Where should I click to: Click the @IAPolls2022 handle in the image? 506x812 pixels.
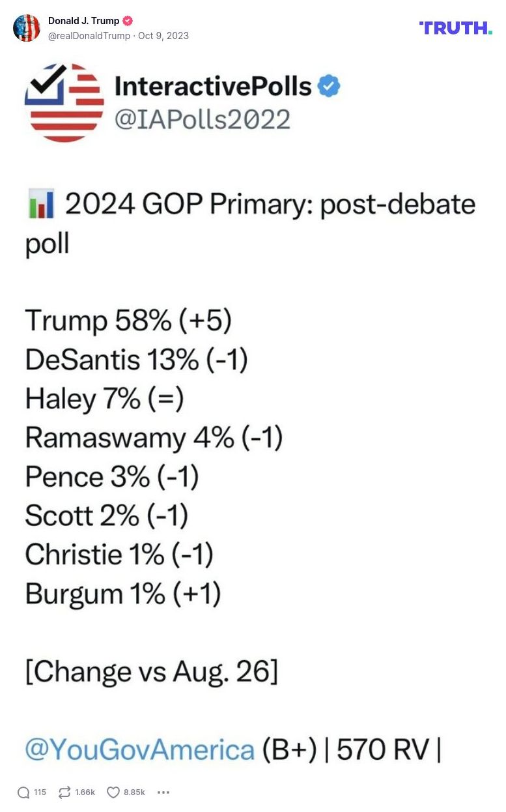click(203, 119)
